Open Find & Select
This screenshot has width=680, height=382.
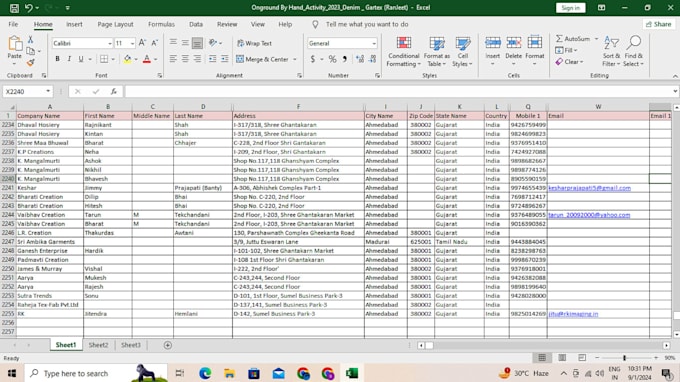pyautogui.click(x=634, y=51)
